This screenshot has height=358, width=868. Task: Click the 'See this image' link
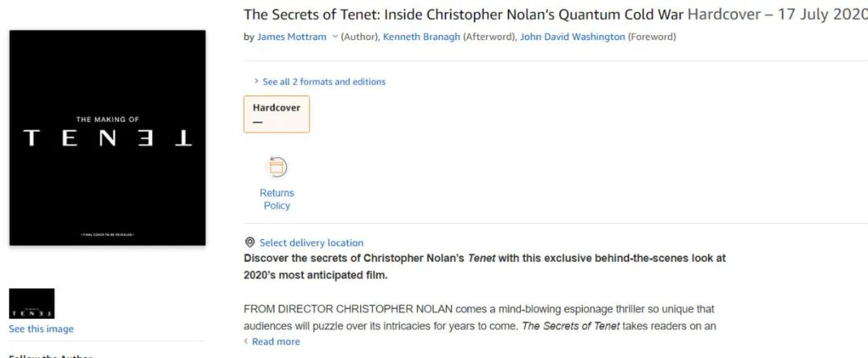41,329
